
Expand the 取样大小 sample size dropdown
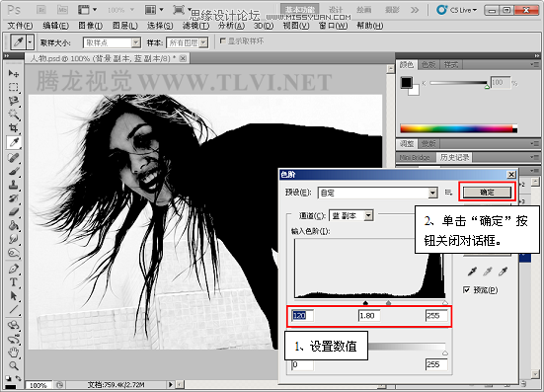[x=112, y=43]
